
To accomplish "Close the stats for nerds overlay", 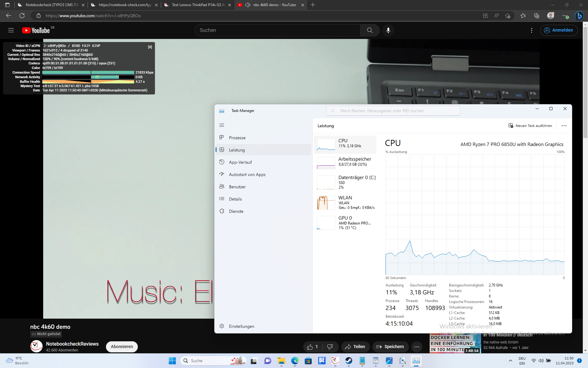I will click(150, 47).
